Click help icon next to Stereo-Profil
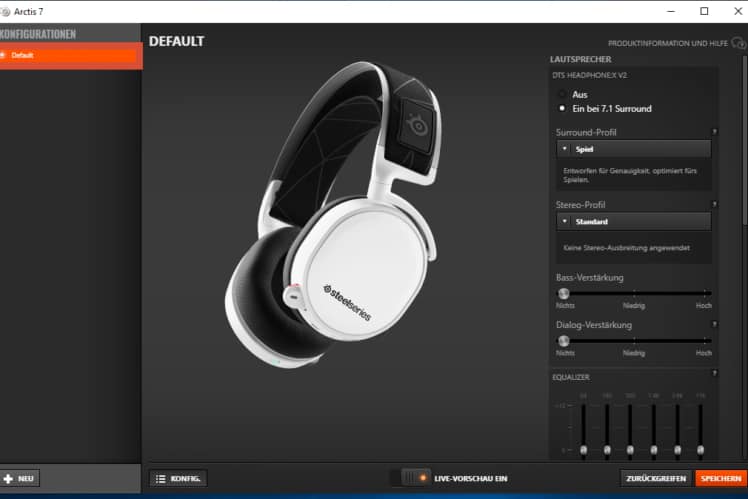The height and width of the screenshot is (499, 748). coord(714,204)
